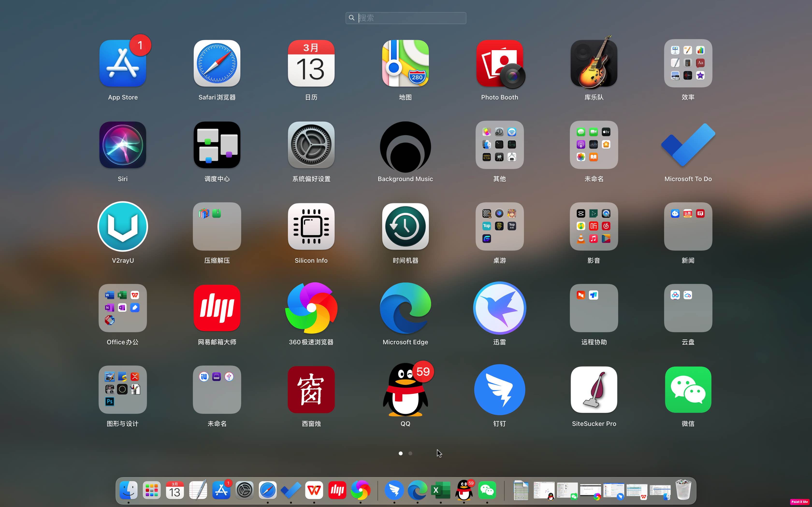Open Background Music app
Screen dimensions: 812x507
[405, 146]
